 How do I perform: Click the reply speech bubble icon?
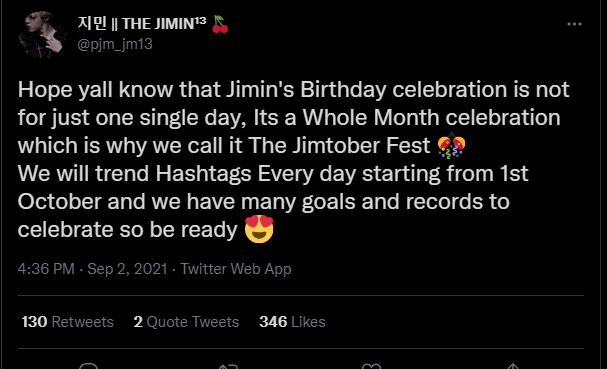(x=88, y=366)
